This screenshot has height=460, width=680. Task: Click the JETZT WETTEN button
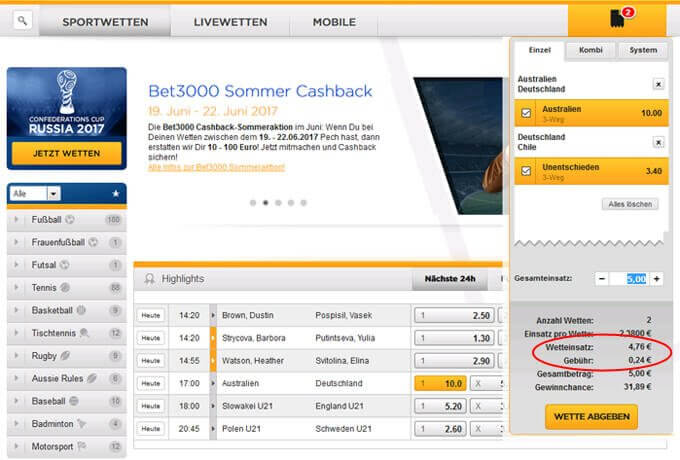tap(66, 153)
